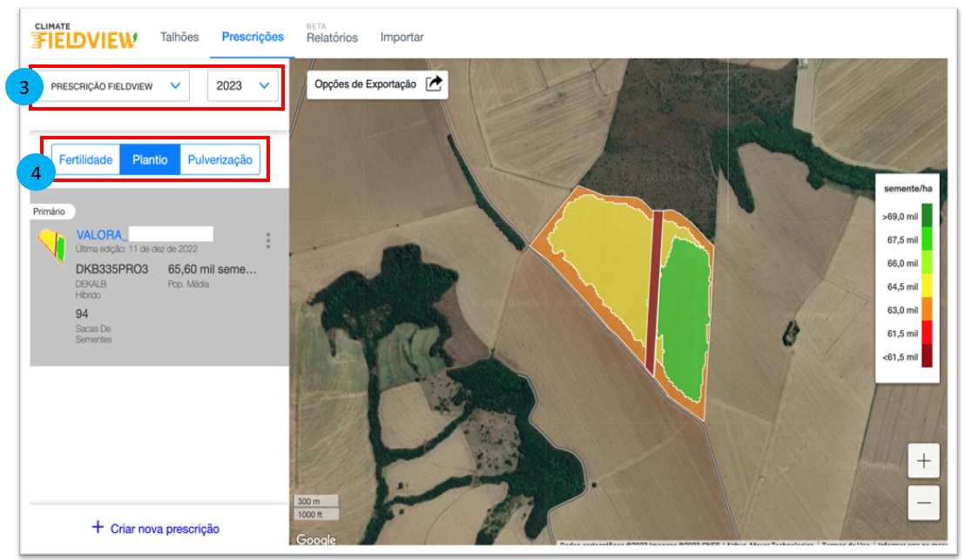Select the Pulverização toggle option
Image resolution: width=965 pixels, height=560 pixels.
219,160
